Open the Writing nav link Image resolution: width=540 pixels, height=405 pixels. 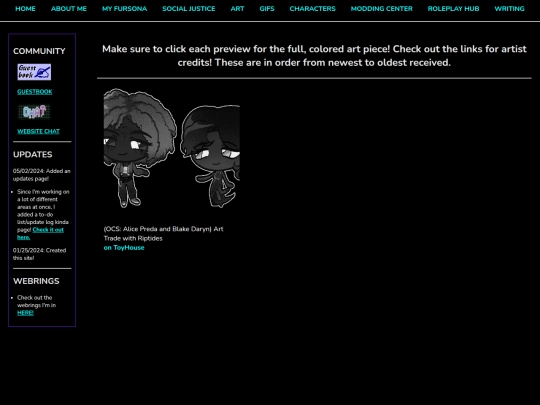(x=509, y=9)
